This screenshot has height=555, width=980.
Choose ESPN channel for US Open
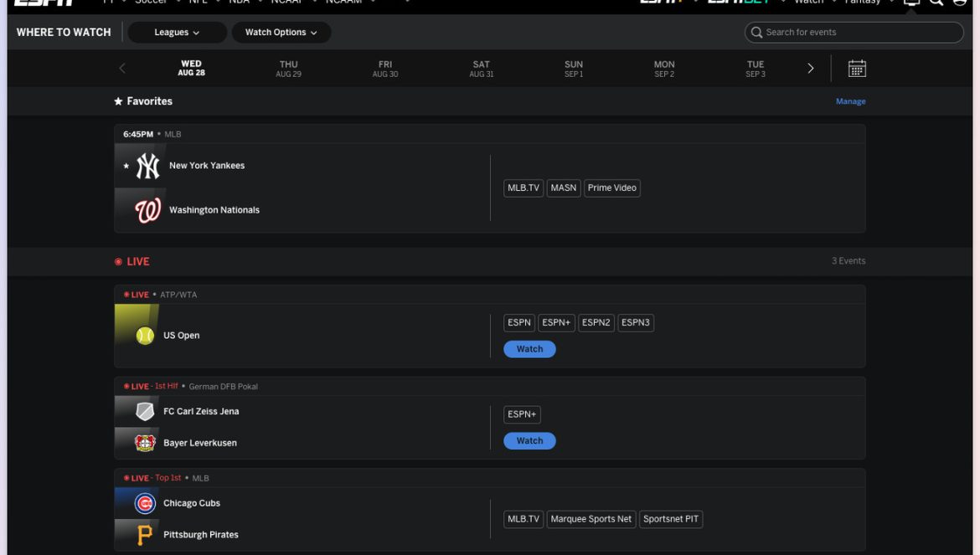point(518,323)
